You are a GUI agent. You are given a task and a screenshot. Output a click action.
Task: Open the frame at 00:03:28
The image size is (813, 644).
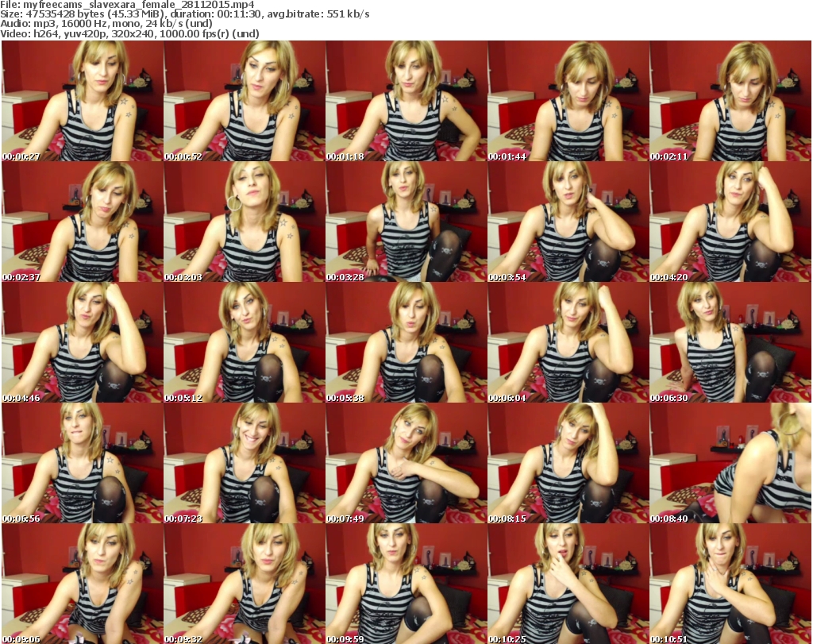pos(406,222)
